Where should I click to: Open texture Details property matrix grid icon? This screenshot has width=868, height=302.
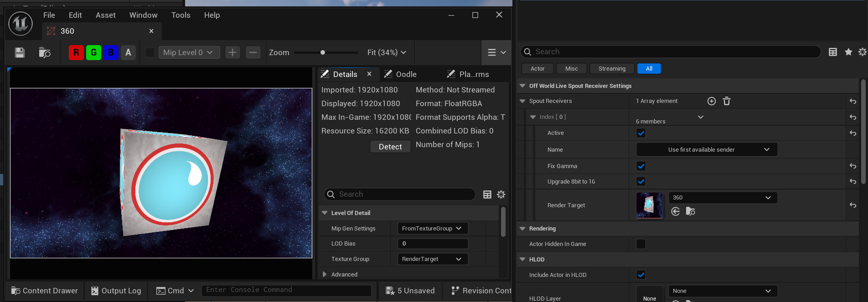487,195
